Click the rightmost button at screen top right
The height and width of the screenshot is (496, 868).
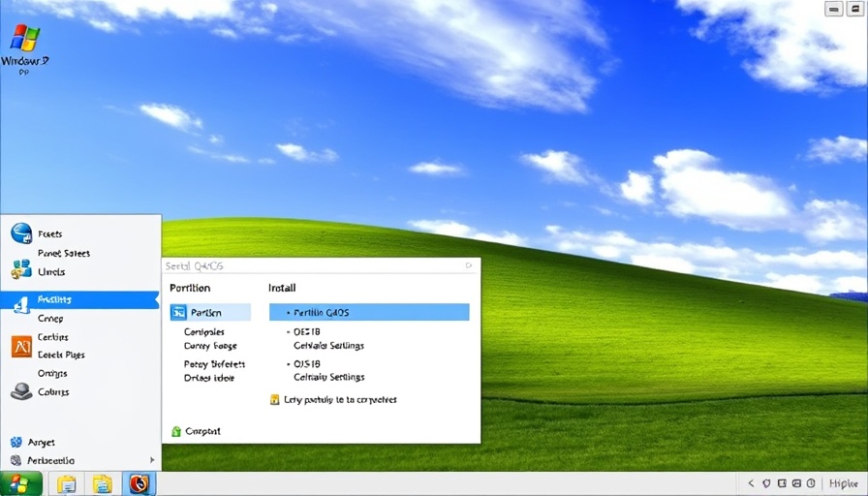point(855,9)
